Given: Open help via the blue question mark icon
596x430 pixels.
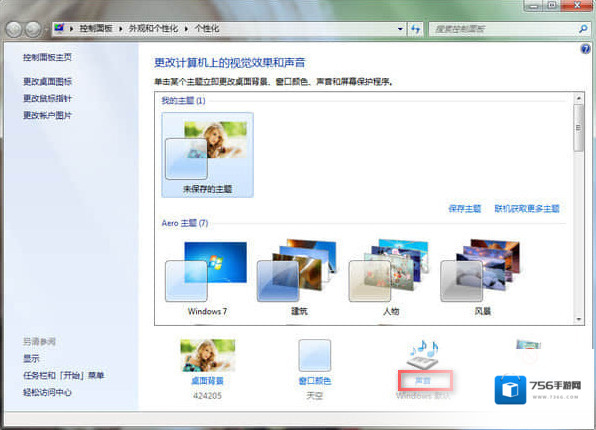Looking at the screenshot, I should point(585,49).
